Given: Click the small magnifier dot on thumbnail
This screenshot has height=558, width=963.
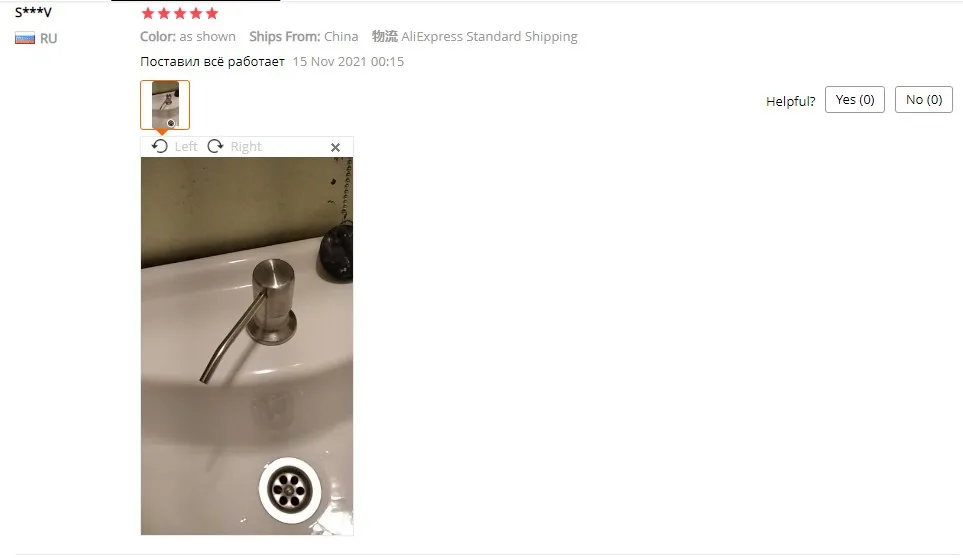Looking at the screenshot, I should (x=171, y=123).
